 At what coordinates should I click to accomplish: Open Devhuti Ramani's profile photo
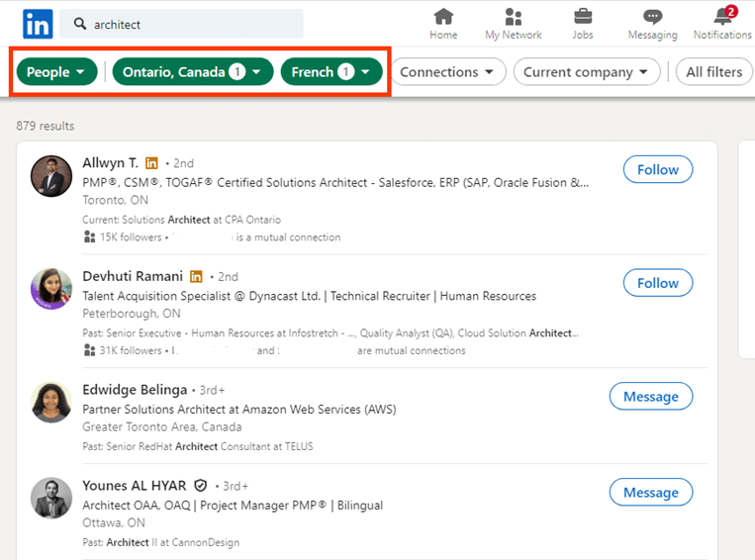(51, 289)
